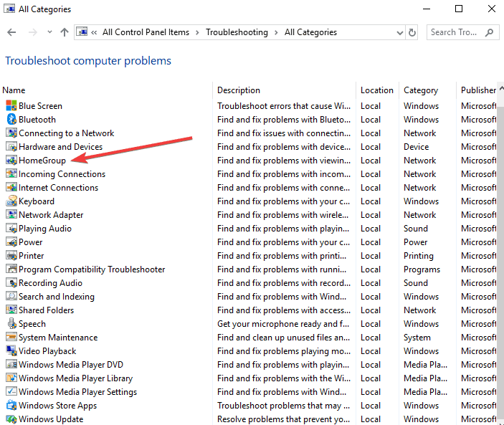The height and width of the screenshot is (425, 504).
Task: Sort by the Description column header
Action: (284, 90)
